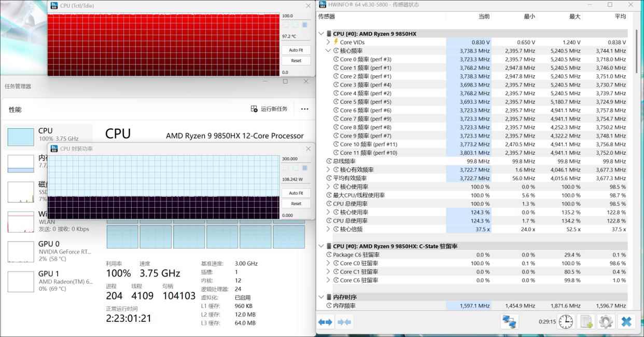Select the 最大CPU/线程使用率 row
Screen dimensions: 644x337
tap(472, 195)
